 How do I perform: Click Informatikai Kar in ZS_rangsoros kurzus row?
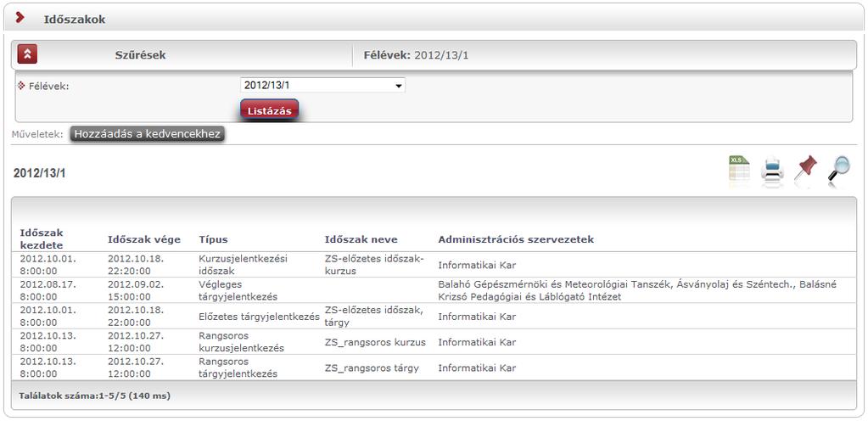tap(477, 342)
